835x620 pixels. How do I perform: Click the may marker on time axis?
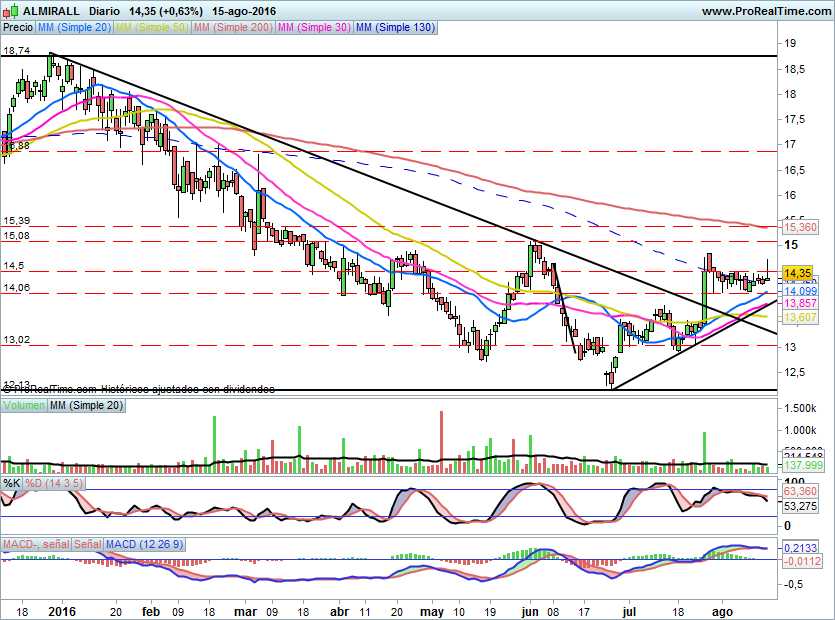(x=432, y=611)
